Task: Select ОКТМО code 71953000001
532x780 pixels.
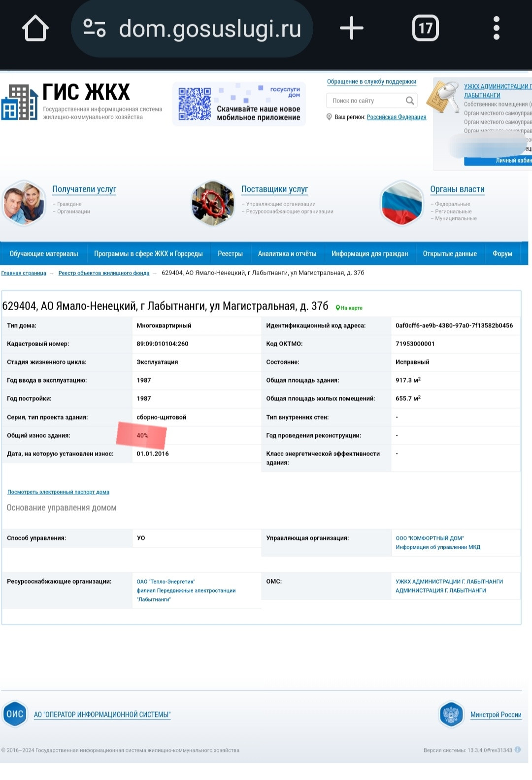Action: (415, 344)
